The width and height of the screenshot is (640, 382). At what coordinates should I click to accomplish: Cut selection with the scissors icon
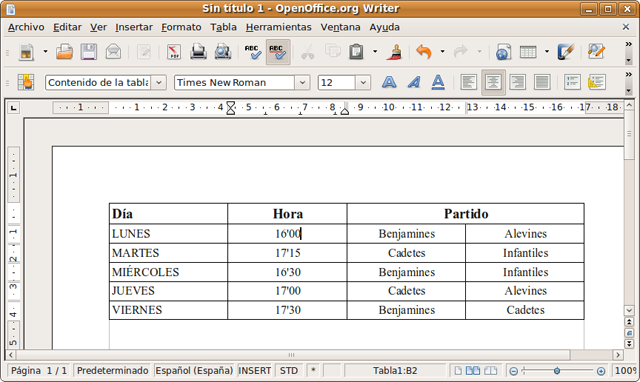[308, 52]
